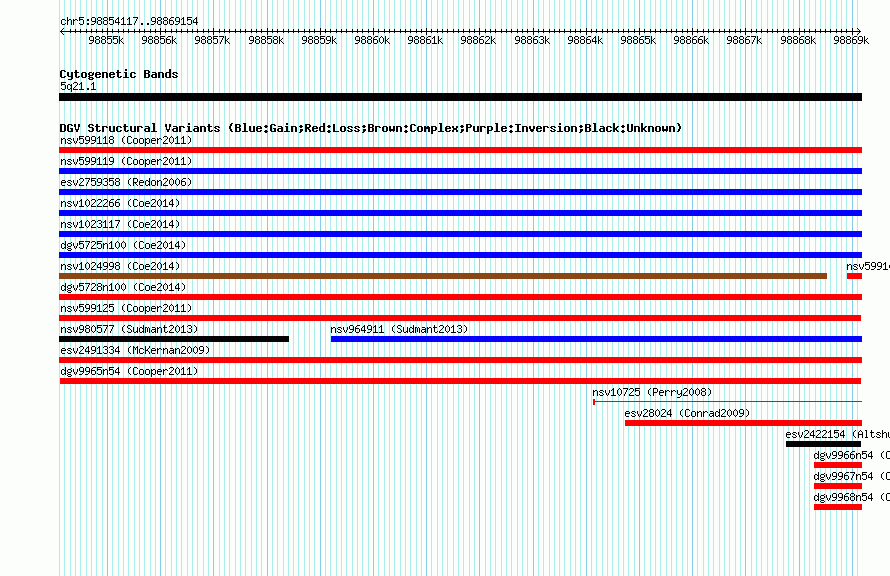890x576 pixels.
Task: Open variant dgv5725n100 (Coe2014) label
Action: click(x=123, y=245)
